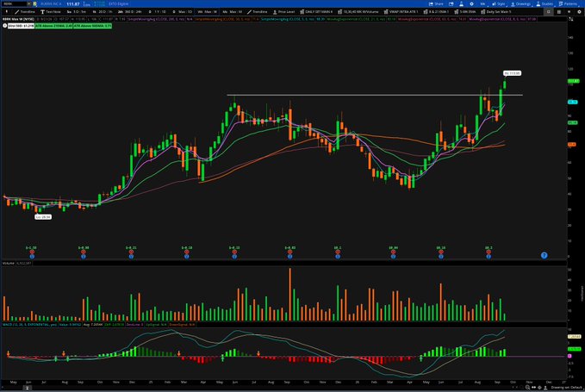Click the MACD study label
This screenshot has height=392, width=585.
29,325
